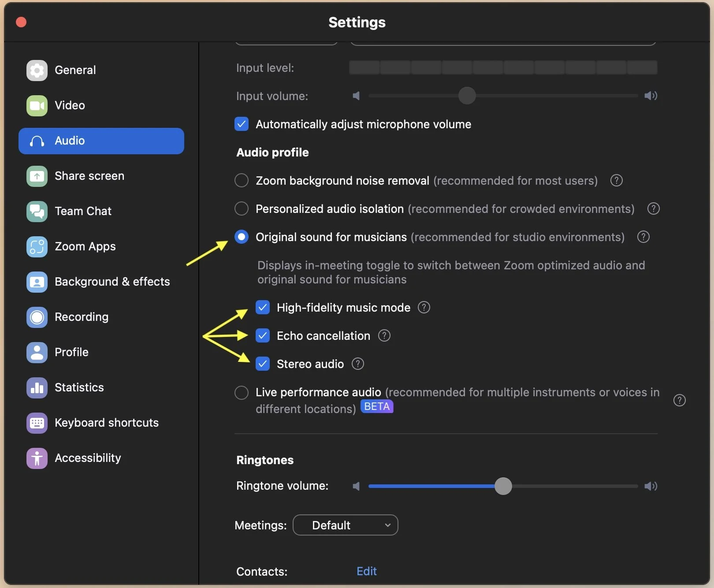Click the Recording circle icon
Image resolution: width=714 pixels, height=588 pixels.
coord(37,317)
